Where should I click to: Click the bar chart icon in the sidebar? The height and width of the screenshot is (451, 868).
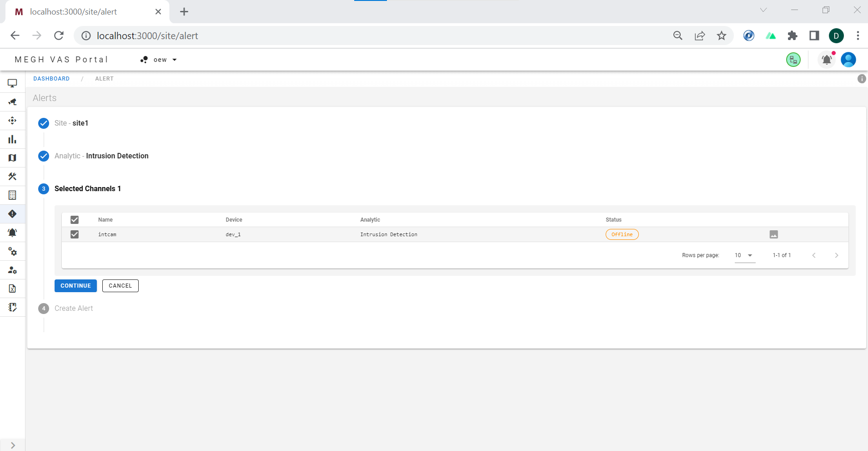12,139
